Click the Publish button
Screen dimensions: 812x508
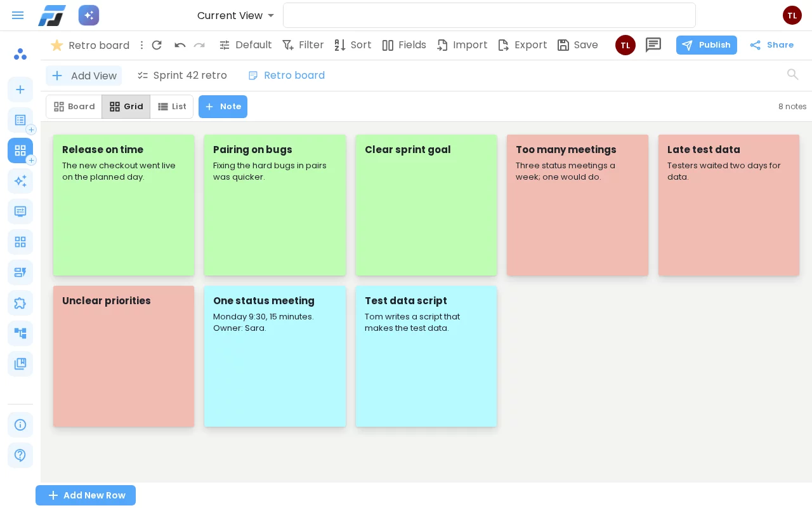(x=707, y=45)
